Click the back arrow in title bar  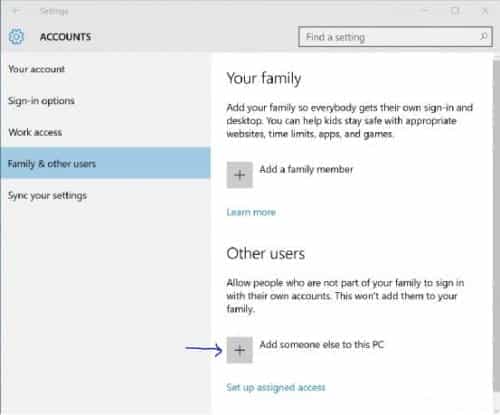(x=16, y=11)
